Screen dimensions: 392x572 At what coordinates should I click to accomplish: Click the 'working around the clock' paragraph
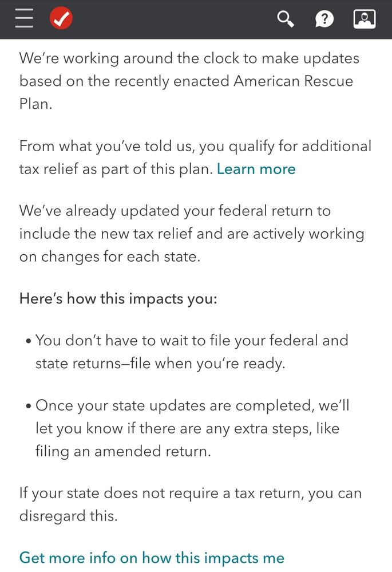[189, 58]
